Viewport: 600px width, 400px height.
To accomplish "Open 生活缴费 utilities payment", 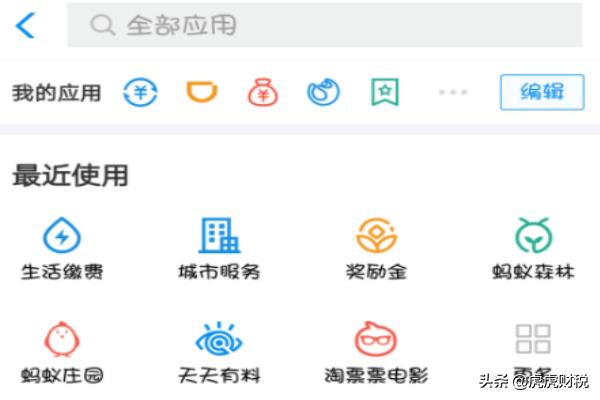I will (x=62, y=248).
